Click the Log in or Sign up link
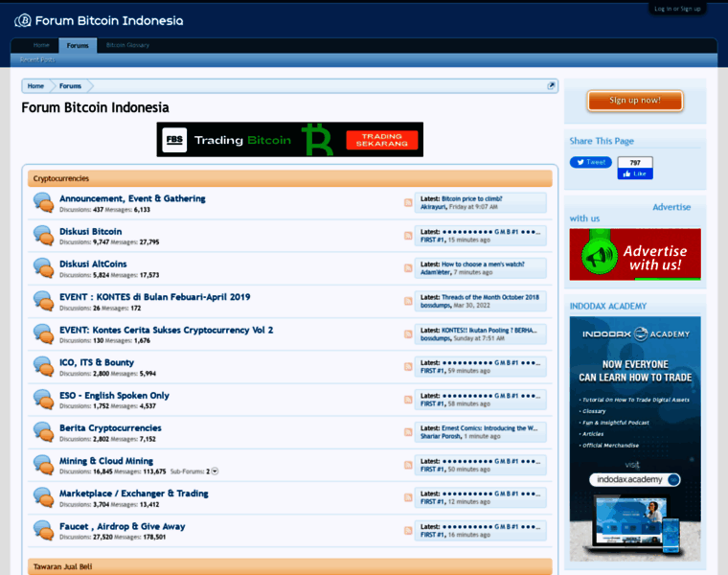Image resolution: width=728 pixels, height=575 pixels. (677, 9)
